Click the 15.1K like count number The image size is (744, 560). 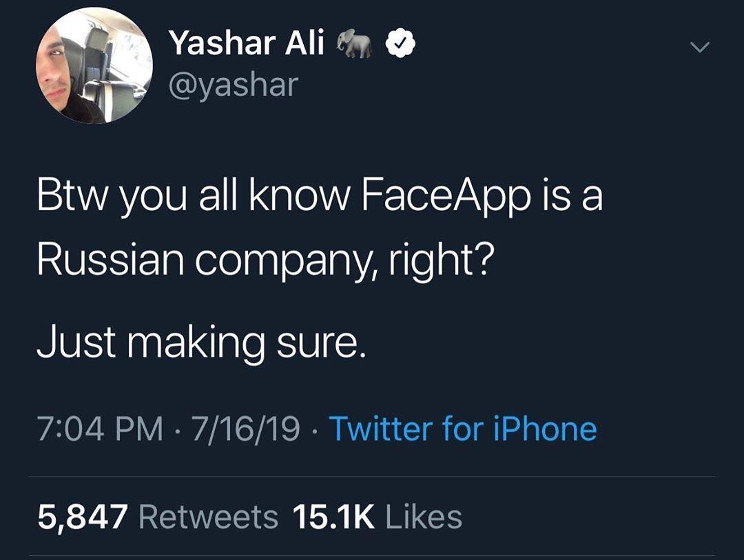(333, 517)
